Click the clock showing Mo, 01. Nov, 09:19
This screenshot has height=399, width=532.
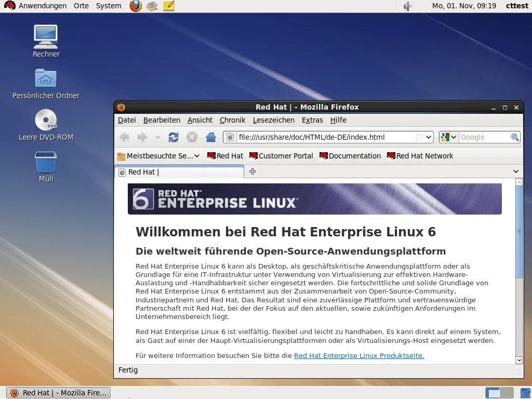tap(464, 6)
